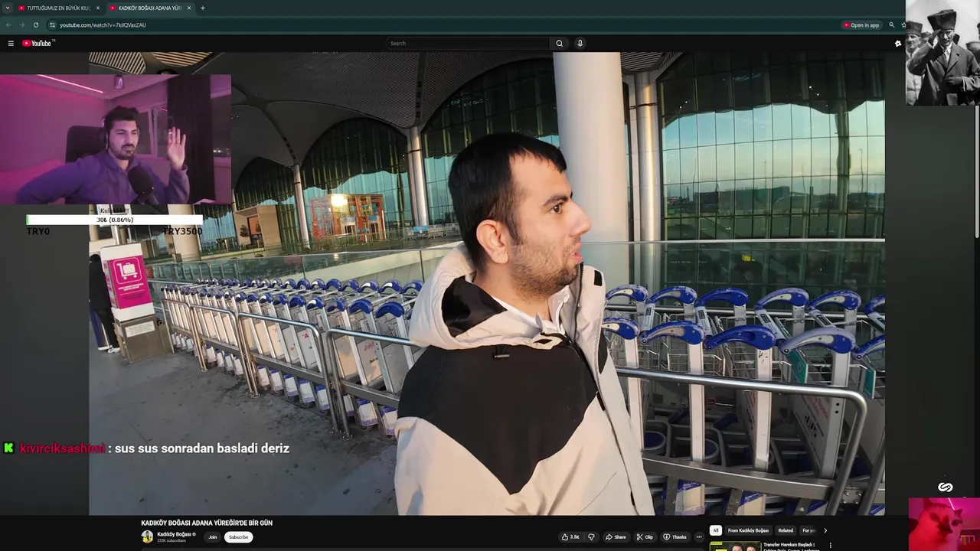This screenshot has height=551, width=980.
Task: Select the Related filter chip
Action: (x=786, y=530)
